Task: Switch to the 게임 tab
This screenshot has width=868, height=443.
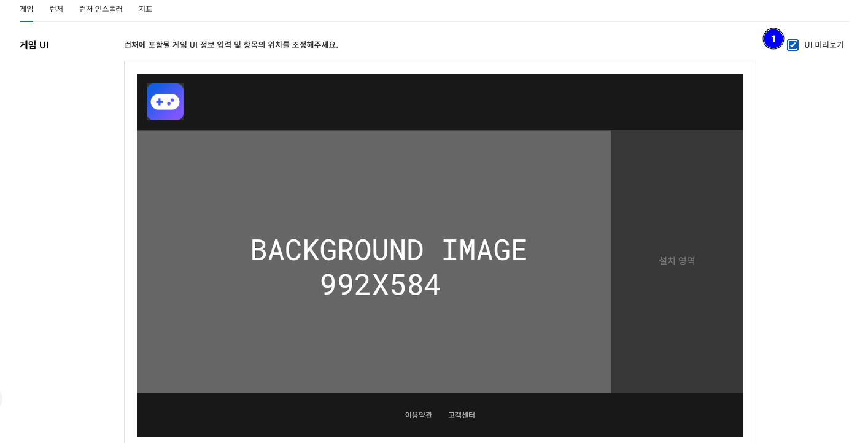Action: (x=26, y=9)
